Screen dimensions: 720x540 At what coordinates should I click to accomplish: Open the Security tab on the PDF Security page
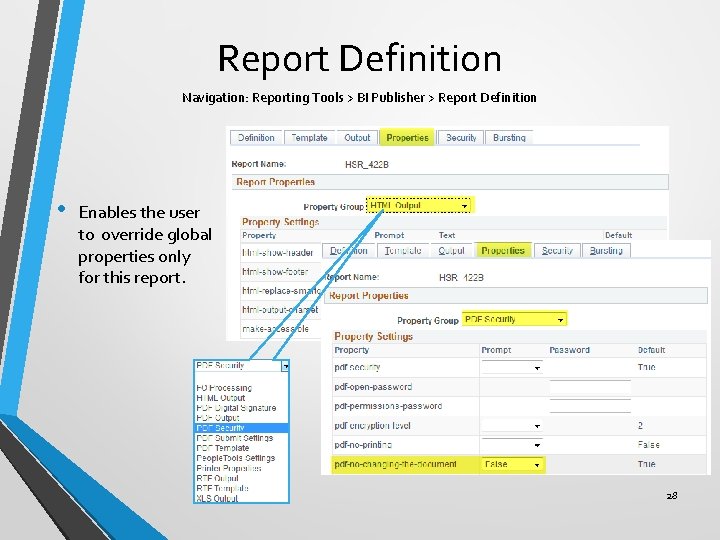coord(557,251)
